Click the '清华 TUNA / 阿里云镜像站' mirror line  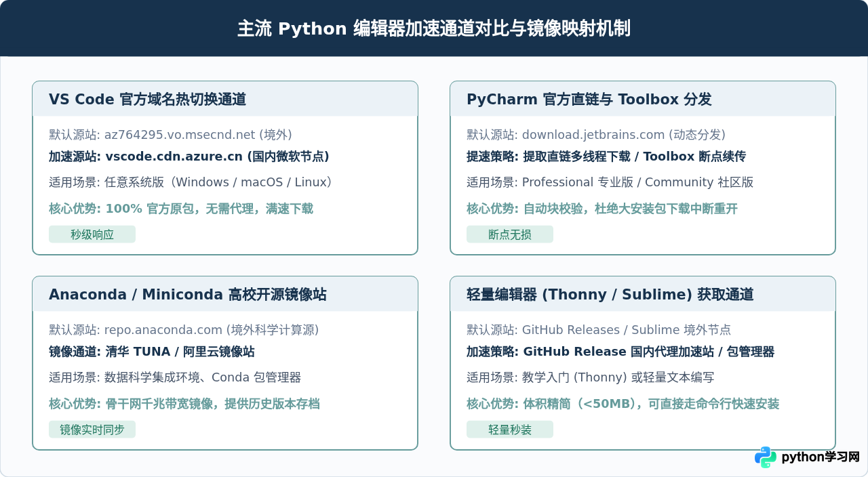(x=152, y=352)
